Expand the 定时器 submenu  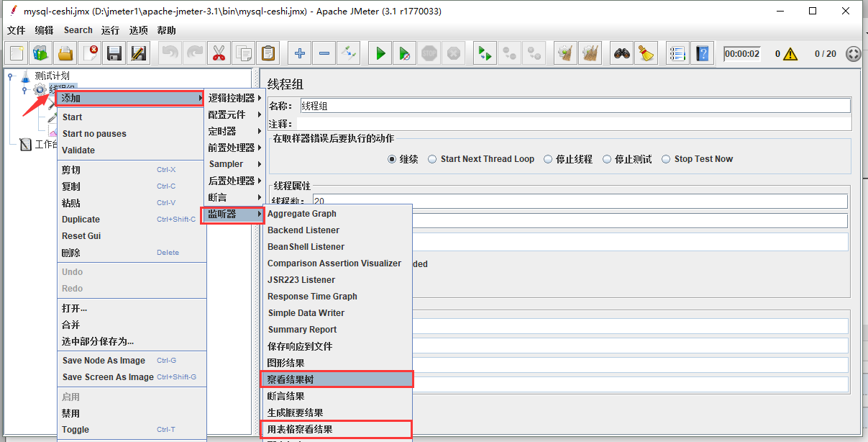234,131
